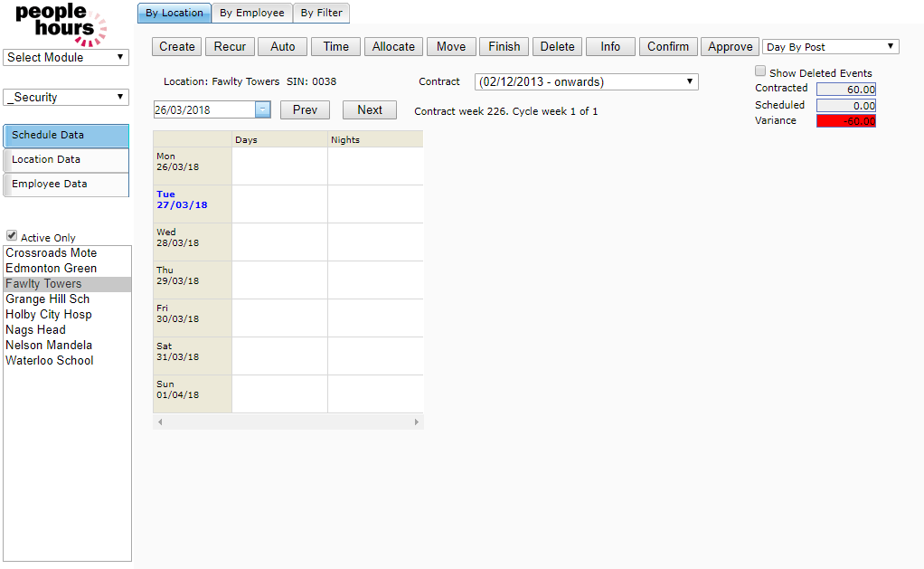This screenshot has width=924, height=569.
Task: Expand the Contract date range dropdown
Action: (586, 82)
